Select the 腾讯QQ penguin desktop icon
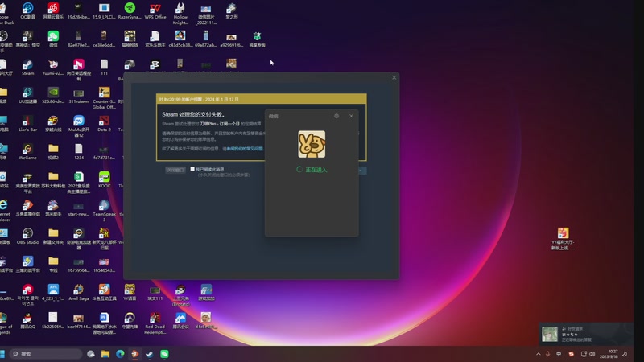This screenshot has height=362, width=644. (27, 320)
